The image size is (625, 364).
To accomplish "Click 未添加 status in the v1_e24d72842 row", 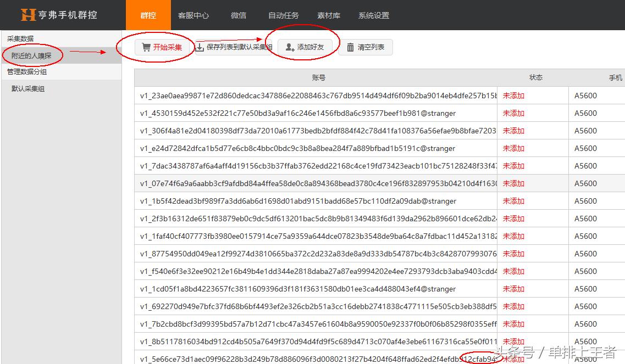I will click(513, 148).
